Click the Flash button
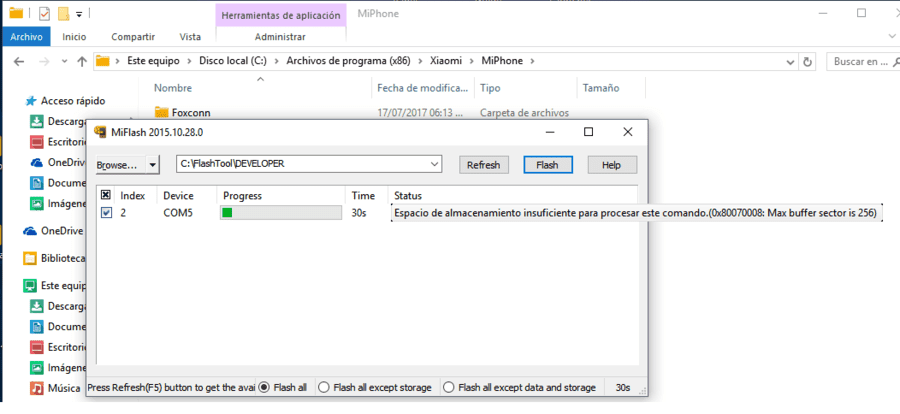Screen dimensions: 900x414 (x=547, y=165)
